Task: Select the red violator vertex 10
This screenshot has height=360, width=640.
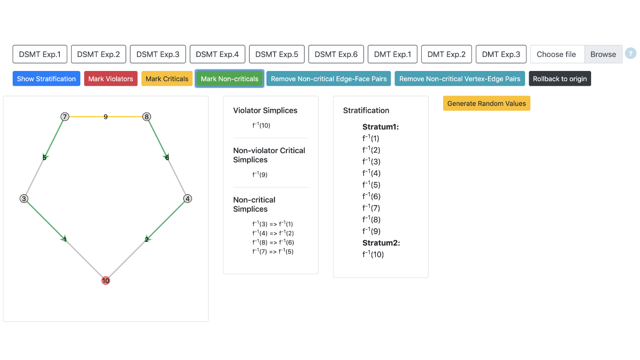Action: point(106,280)
